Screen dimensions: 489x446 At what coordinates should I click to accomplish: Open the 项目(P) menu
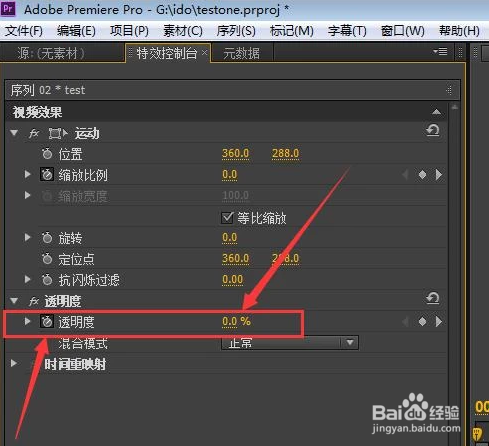coord(129,31)
